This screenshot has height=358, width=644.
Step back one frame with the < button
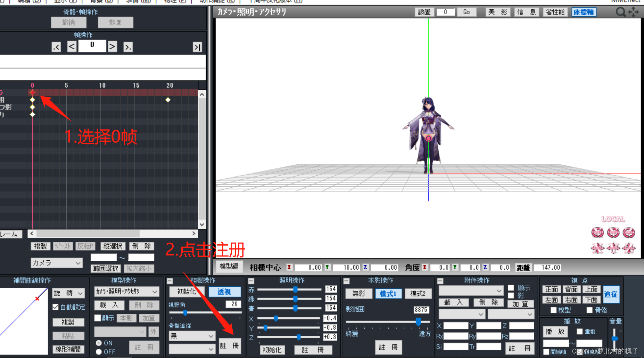(72, 47)
